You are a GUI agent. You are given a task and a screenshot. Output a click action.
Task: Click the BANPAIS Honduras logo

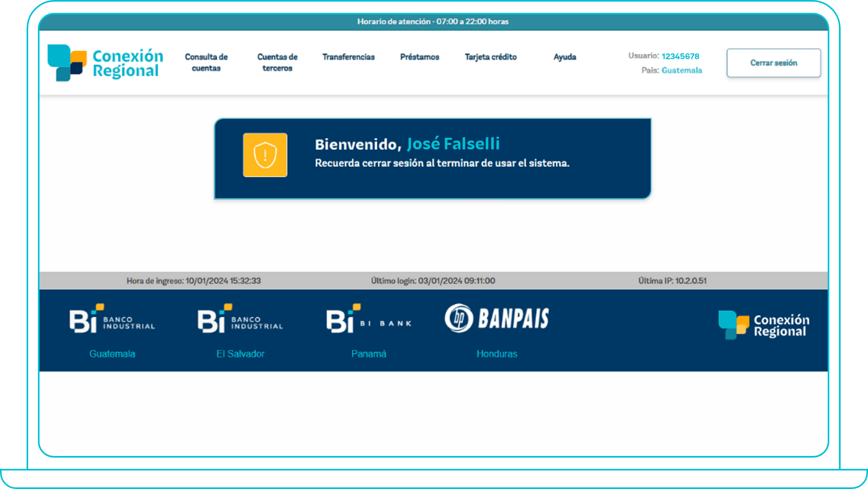(496, 318)
